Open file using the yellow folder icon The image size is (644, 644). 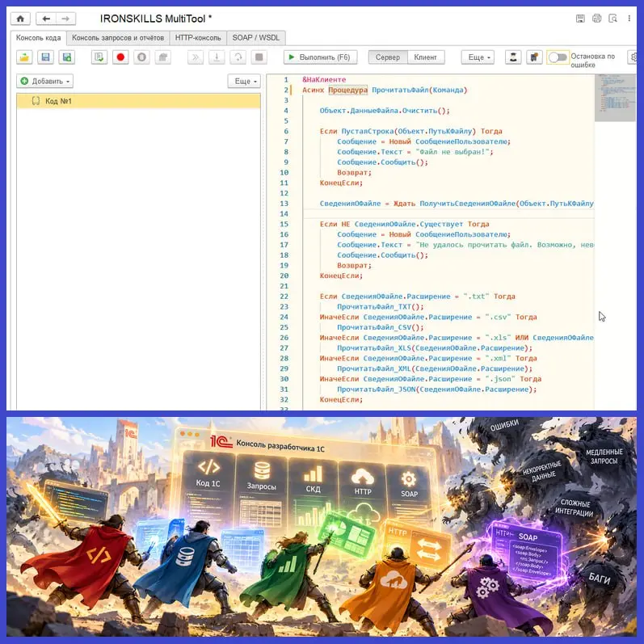24,57
